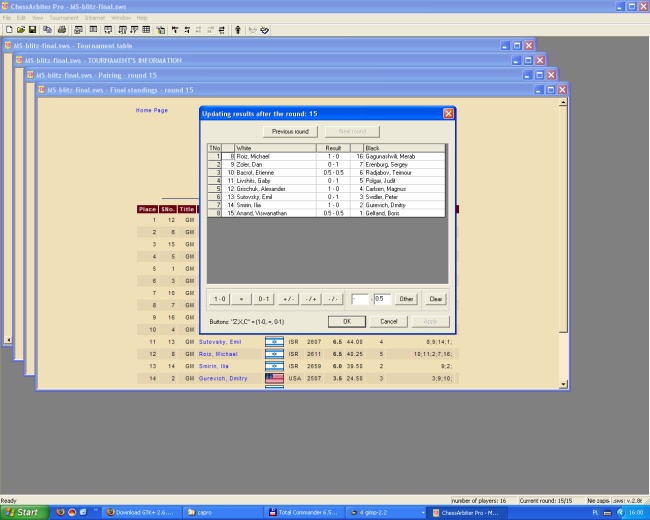The height and width of the screenshot is (520, 650).
Task: Open Smirin, Ilia link in standings
Action: point(213,366)
